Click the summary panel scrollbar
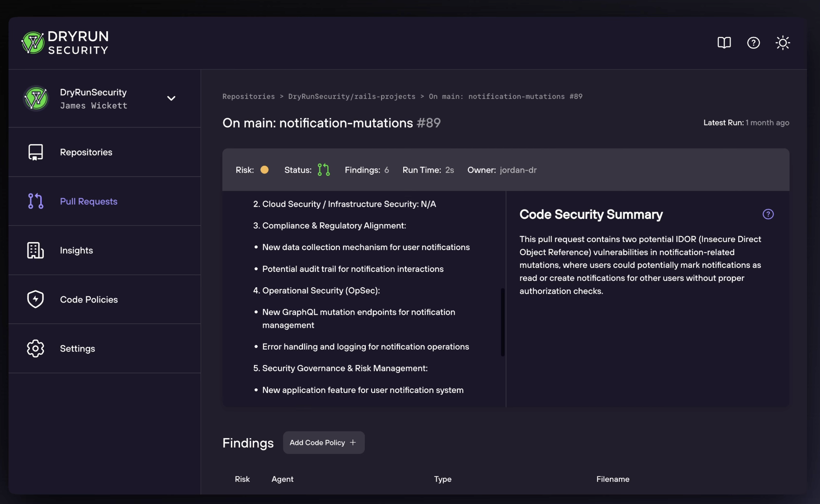The image size is (820, 504). [x=502, y=322]
